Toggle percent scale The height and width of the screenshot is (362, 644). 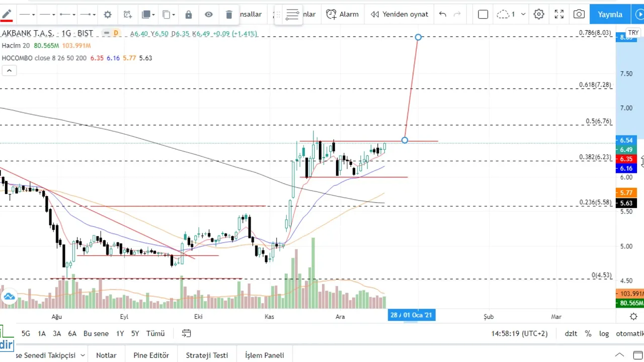[x=588, y=333]
